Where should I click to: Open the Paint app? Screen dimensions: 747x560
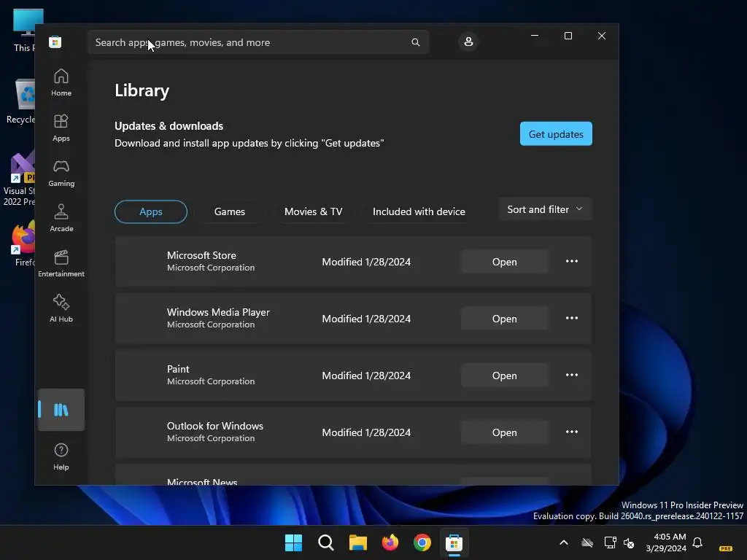(505, 376)
